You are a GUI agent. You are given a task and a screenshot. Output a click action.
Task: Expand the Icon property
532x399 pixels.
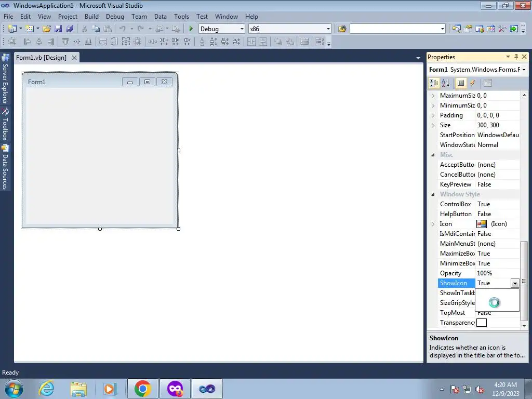(x=433, y=224)
